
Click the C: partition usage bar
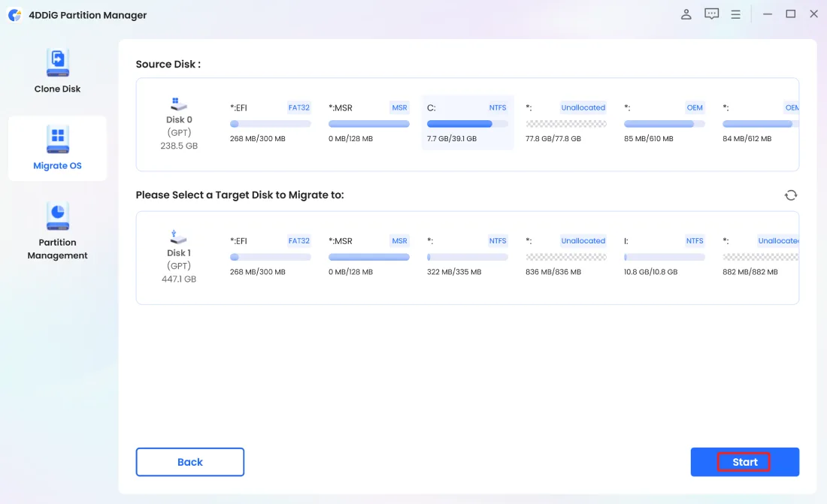click(x=467, y=124)
